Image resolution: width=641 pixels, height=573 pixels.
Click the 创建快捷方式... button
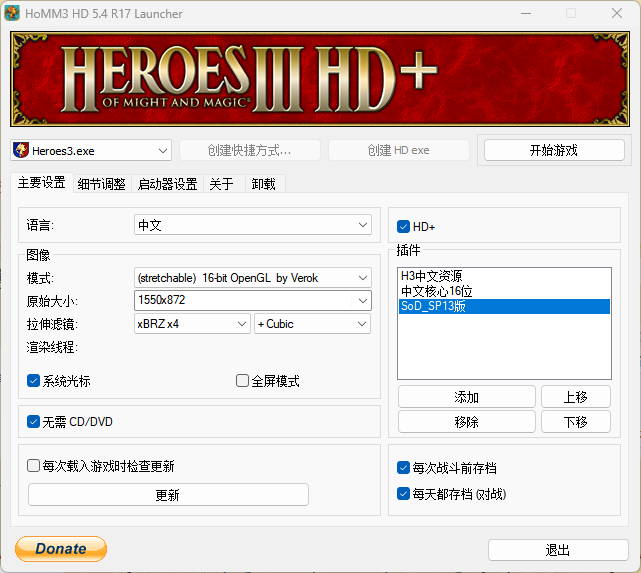point(249,150)
